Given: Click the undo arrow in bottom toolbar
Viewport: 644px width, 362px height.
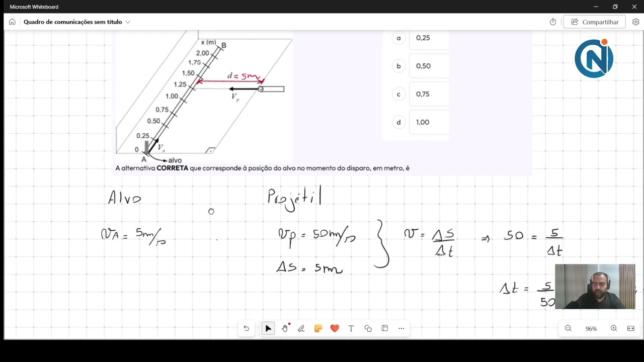Looking at the screenshot, I should click(x=246, y=328).
